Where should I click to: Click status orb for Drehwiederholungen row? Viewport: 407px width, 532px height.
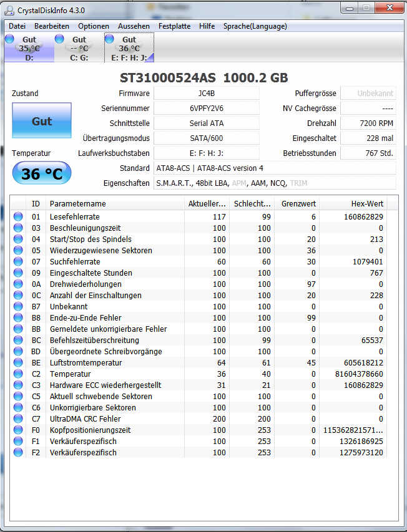coord(18,284)
